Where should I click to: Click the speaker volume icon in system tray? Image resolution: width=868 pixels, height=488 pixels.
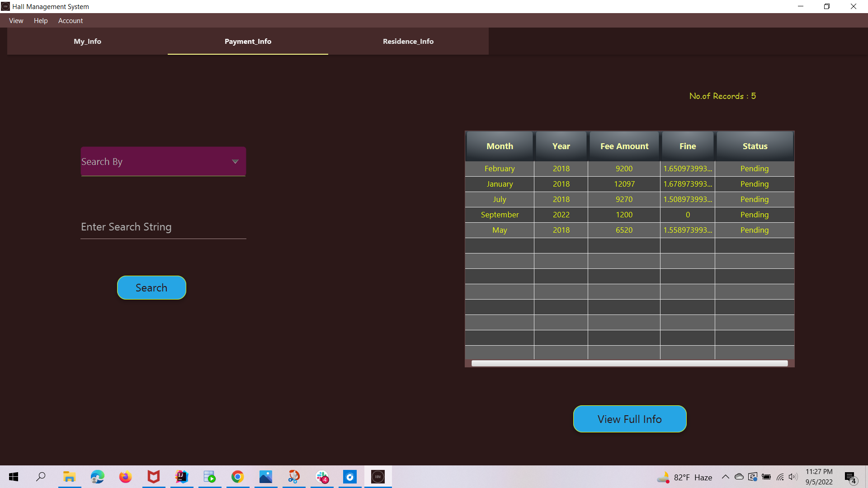point(793,477)
